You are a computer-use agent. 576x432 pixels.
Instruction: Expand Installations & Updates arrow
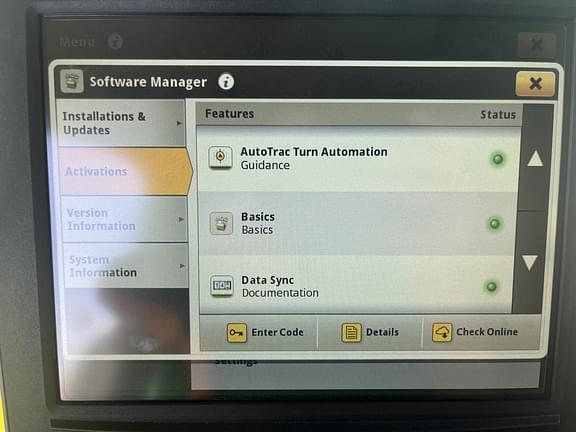(x=179, y=123)
